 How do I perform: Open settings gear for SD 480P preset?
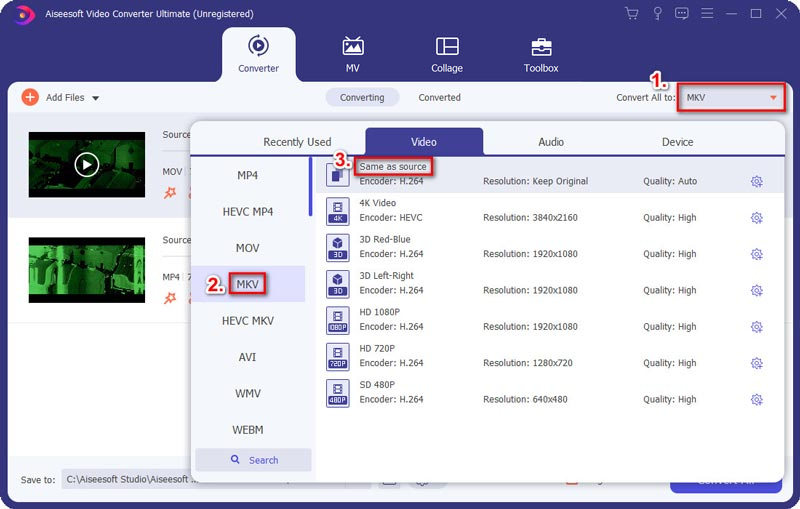pos(756,399)
